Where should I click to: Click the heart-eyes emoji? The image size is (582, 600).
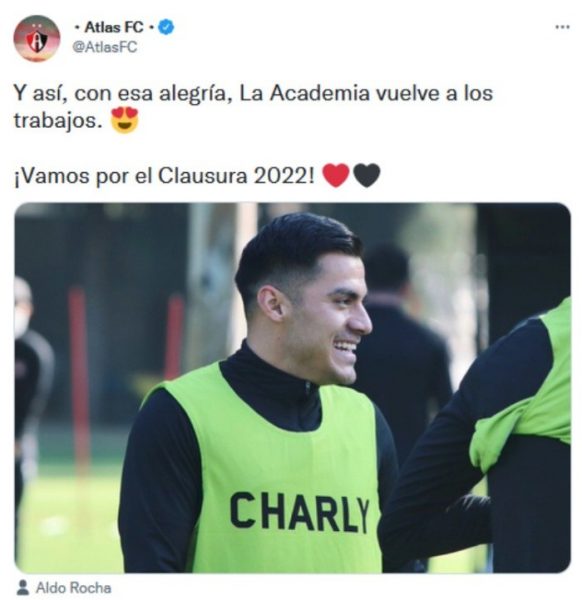[x=124, y=120]
